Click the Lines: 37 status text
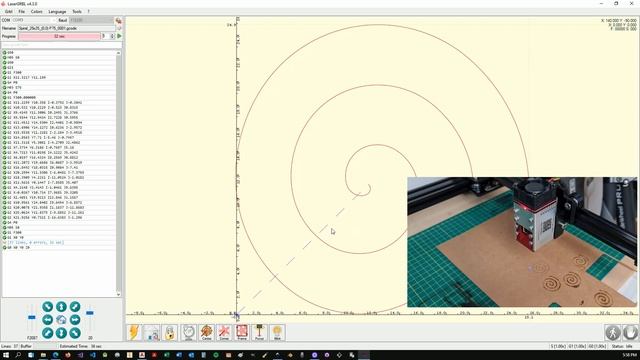Viewport: 640px width, 360px height. [x=10, y=346]
